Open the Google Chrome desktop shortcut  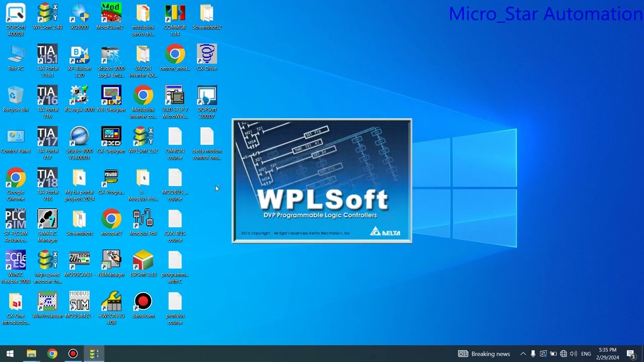[x=16, y=184]
